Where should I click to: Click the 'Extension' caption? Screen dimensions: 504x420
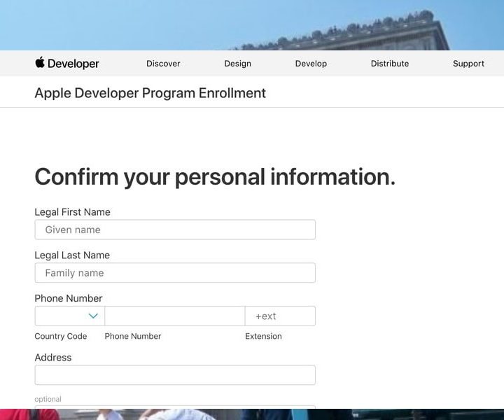263,336
